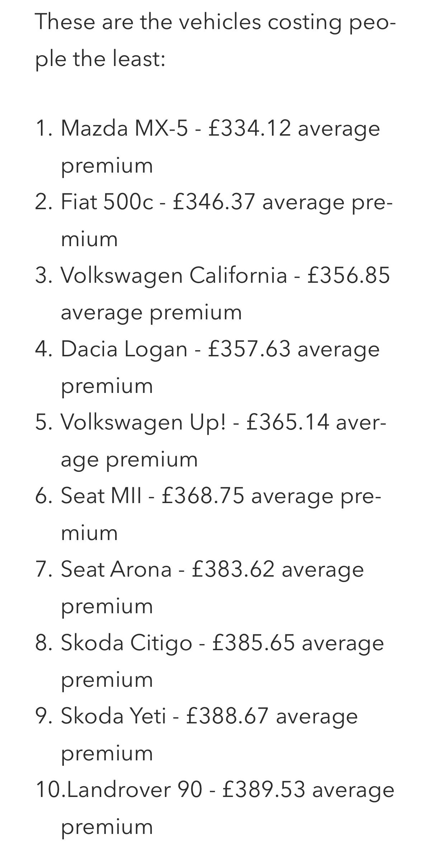This screenshot has height=868, width=442.
Task: Tap the £365.14 premium amount
Action: [x=288, y=422]
